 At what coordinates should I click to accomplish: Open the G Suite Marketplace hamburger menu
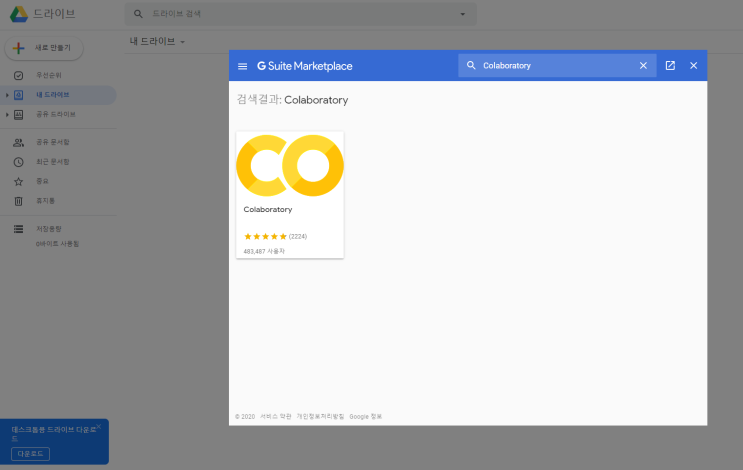[x=242, y=66]
